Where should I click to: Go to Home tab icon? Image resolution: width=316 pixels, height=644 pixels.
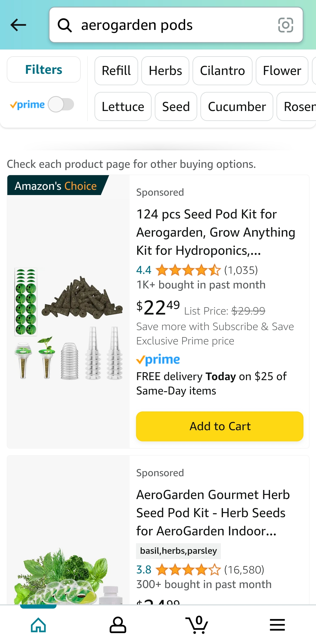[x=38, y=625]
